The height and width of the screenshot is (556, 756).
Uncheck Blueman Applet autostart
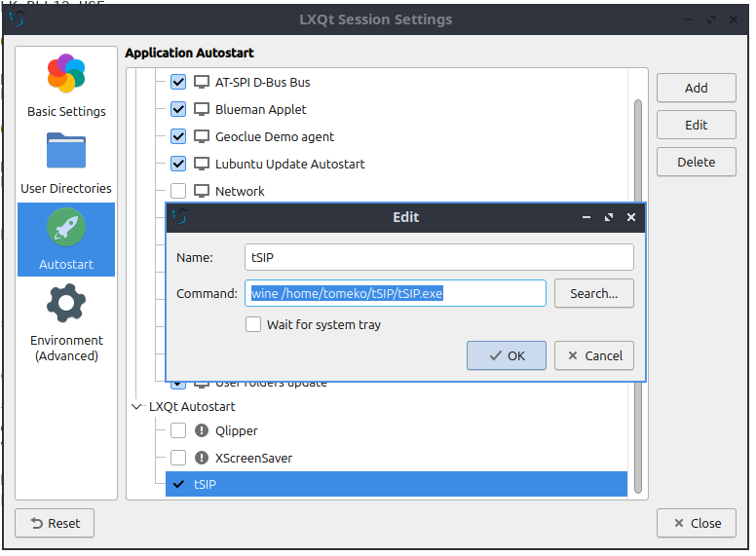click(178, 109)
